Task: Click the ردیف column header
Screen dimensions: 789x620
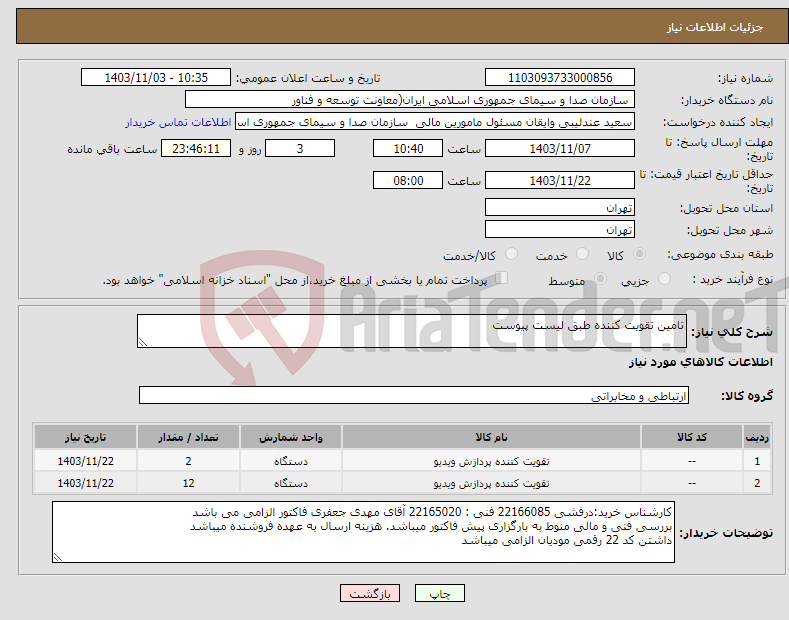Action: (757, 437)
